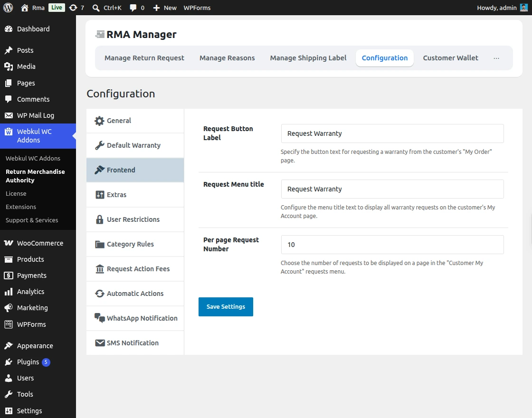This screenshot has height=418, width=532.
Task: Click the Settings sliders icon in sidebar
Action: (x=9, y=411)
